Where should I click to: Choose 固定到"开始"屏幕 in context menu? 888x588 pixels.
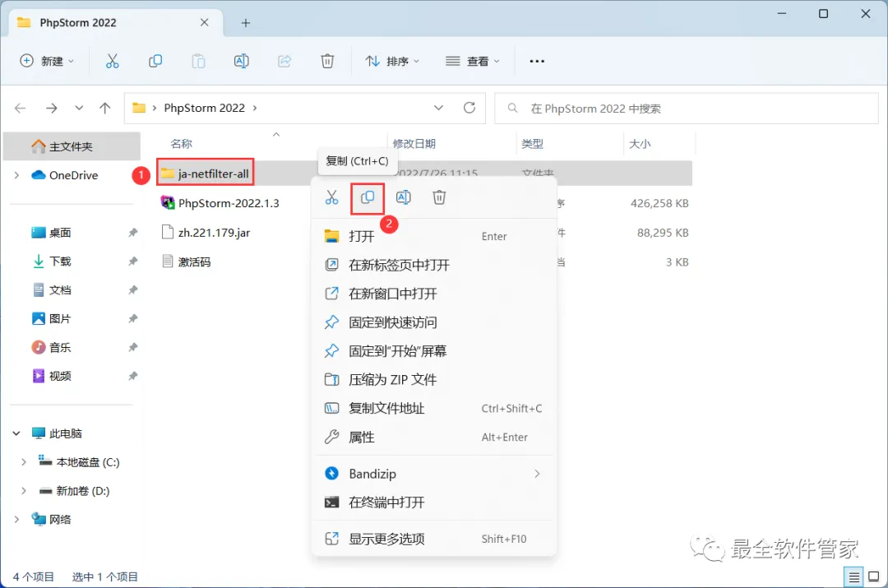coord(434,351)
